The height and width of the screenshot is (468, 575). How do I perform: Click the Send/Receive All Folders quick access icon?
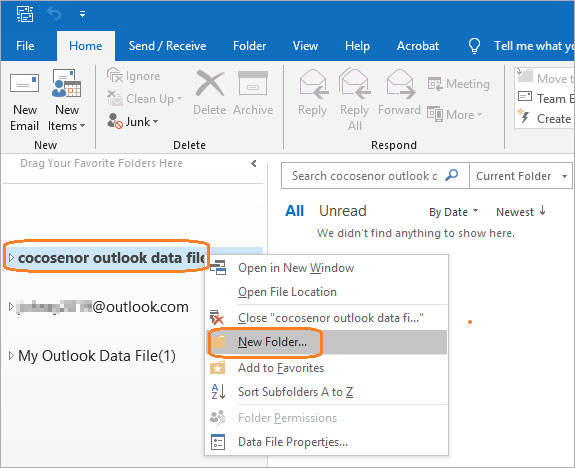point(25,14)
